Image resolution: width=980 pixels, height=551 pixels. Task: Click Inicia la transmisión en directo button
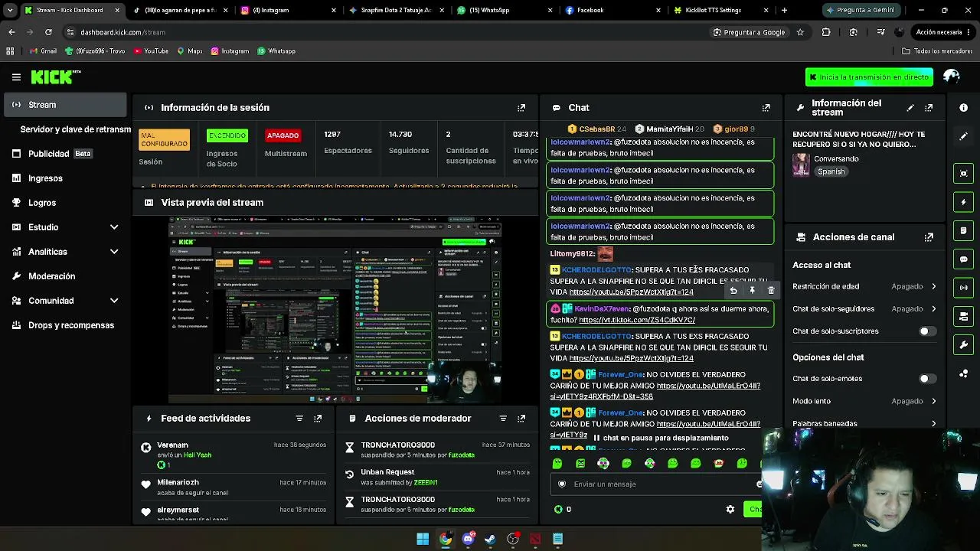tap(869, 77)
